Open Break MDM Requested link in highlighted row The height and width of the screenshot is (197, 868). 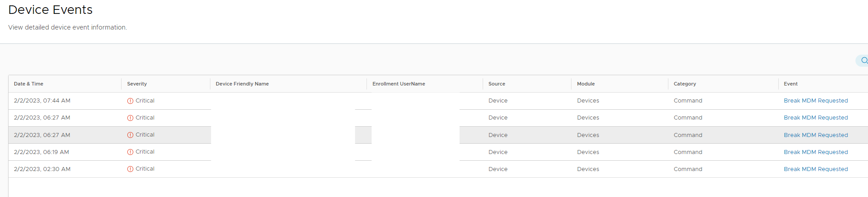coord(816,135)
